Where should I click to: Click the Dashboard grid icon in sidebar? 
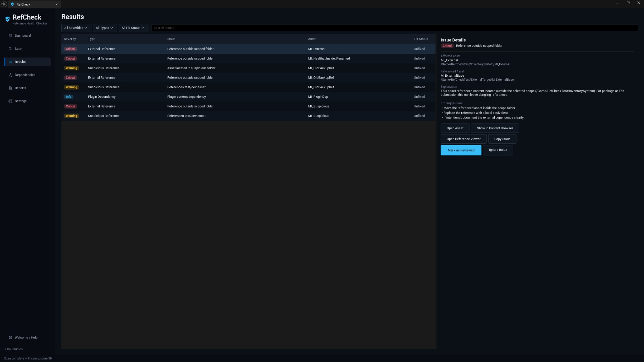[x=10, y=36]
